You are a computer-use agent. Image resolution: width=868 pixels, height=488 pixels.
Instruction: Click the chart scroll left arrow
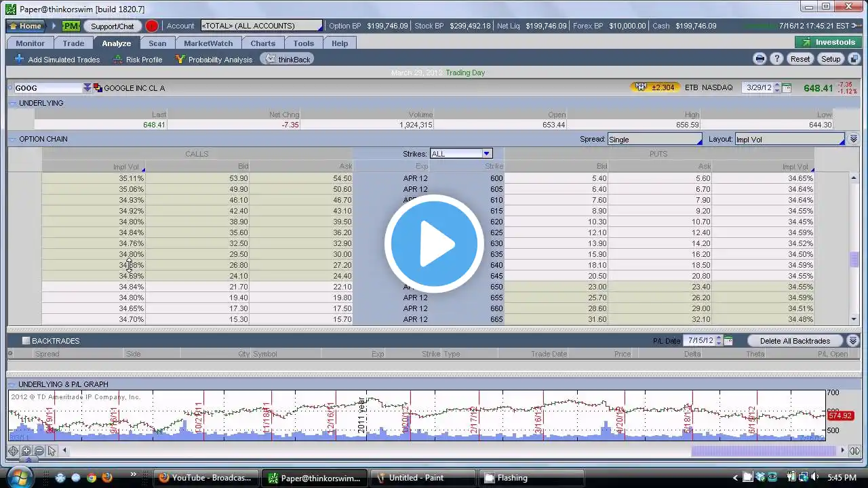(x=64, y=451)
